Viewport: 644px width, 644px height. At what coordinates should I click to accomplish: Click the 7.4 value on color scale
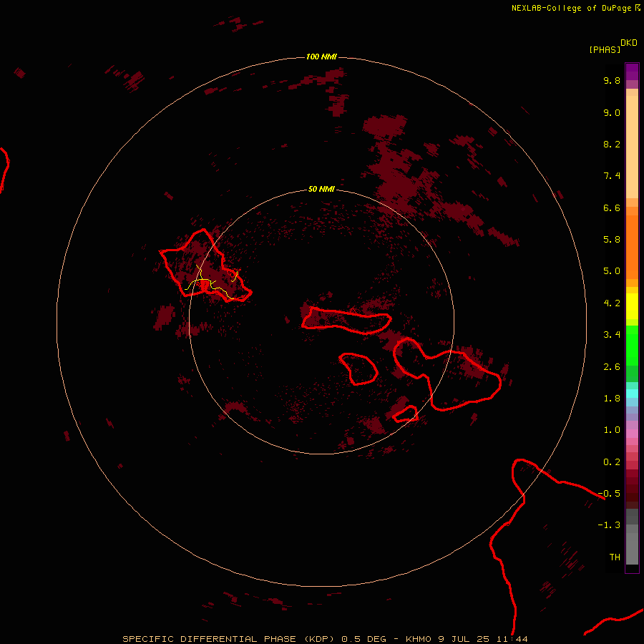tap(612, 176)
